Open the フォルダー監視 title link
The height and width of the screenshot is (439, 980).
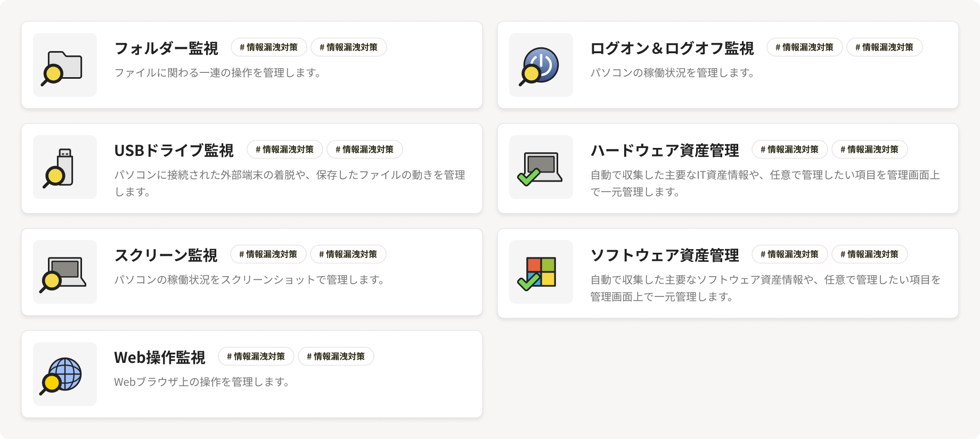pos(166,48)
